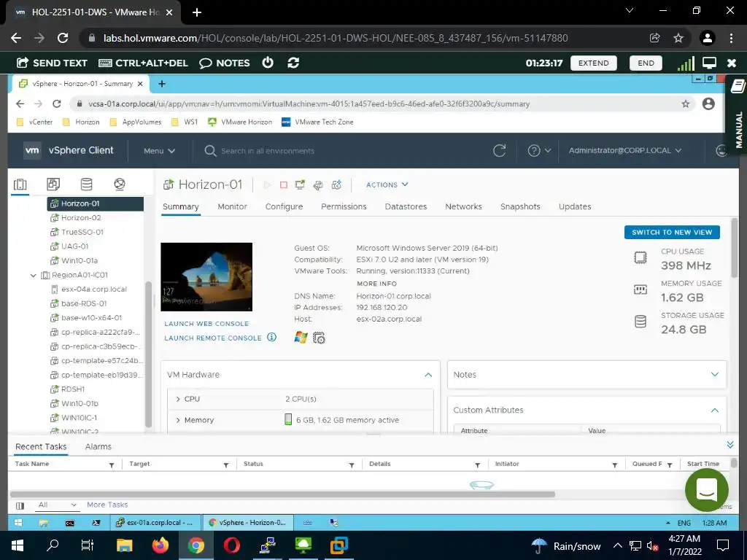Collapse the Recent Tasks pane
This screenshot has width=747, height=560.
(729, 446)
